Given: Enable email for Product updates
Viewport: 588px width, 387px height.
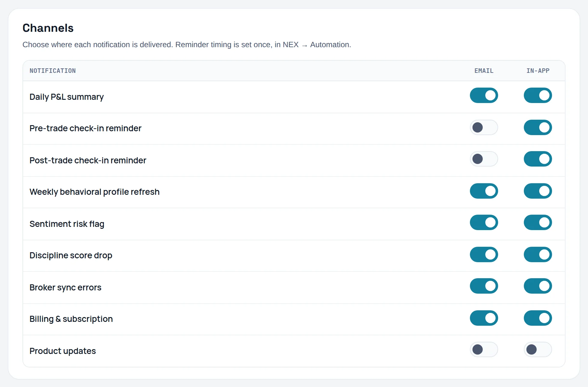Looking at the screenshot, I should click(x=484, y=349).
